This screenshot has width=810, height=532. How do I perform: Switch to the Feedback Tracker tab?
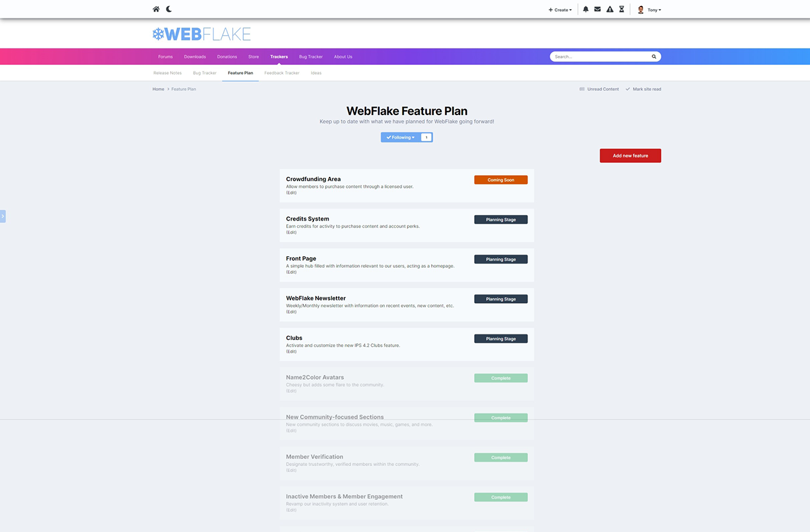[x=282, y=73]
